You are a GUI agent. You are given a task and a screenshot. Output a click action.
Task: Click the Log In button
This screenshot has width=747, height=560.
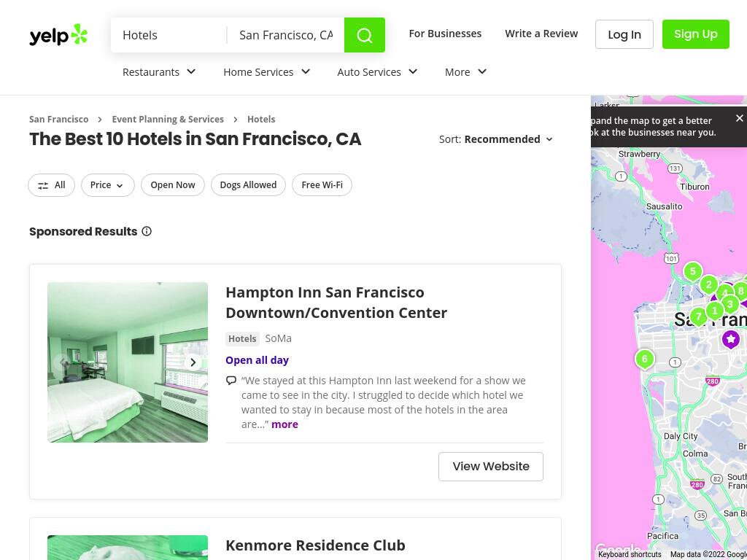pos(624,34)
